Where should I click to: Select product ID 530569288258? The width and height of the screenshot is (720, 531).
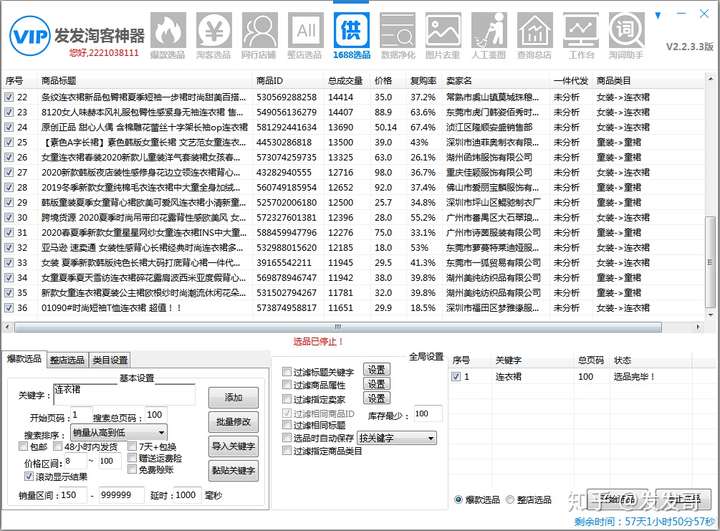click(x=287, y=97)
